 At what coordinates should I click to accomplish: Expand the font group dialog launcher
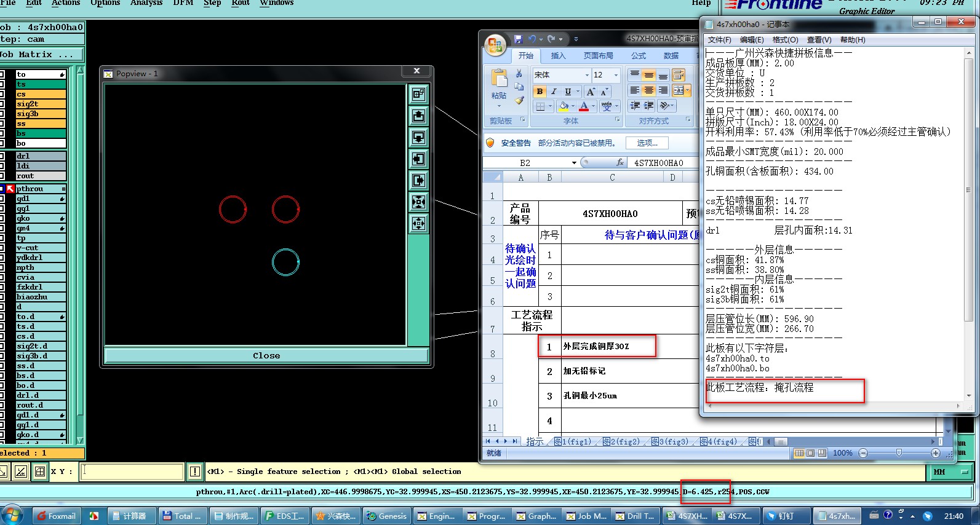pyautogui.click(x=617, y=120)
